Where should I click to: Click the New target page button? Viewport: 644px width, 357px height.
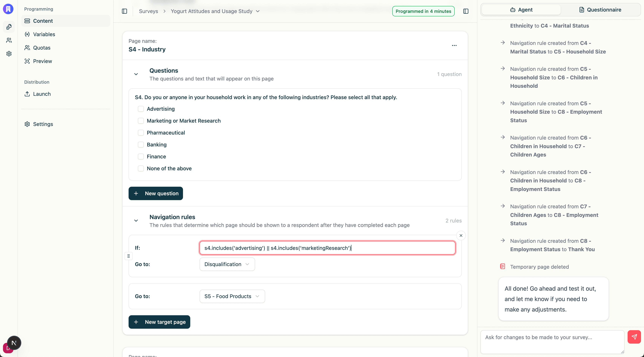159,322
